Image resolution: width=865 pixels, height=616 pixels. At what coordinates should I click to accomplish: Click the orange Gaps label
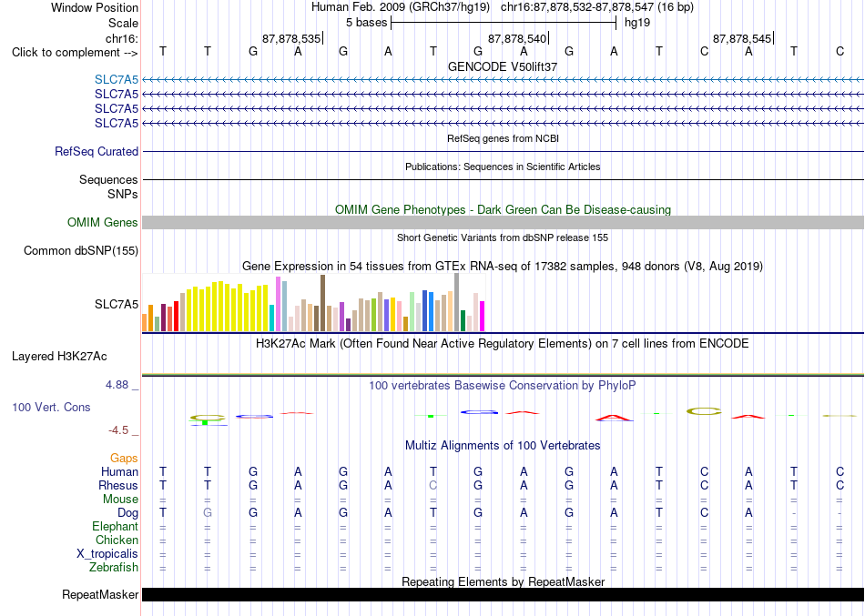(124, 459)
